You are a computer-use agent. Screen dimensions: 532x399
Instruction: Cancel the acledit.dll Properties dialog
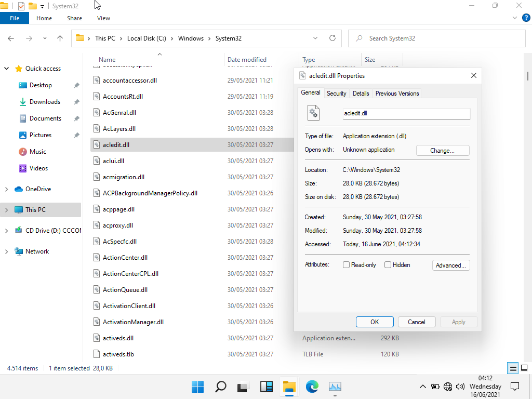tap(417, 322)
